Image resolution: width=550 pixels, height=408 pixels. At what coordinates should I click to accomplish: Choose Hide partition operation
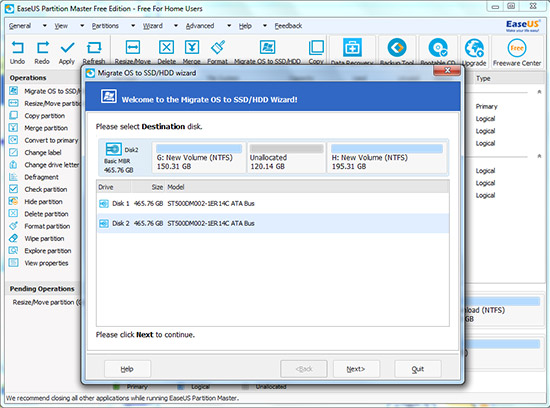pyautogui.click(x=43, y=202)
